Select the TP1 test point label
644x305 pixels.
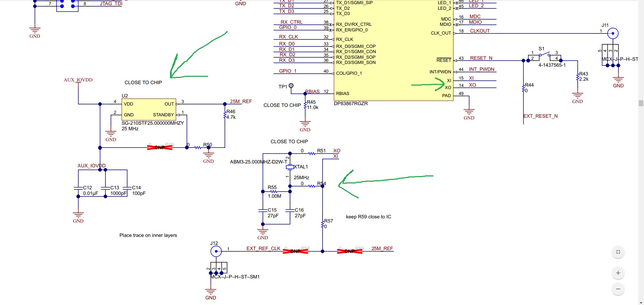(x=283, y=87)
